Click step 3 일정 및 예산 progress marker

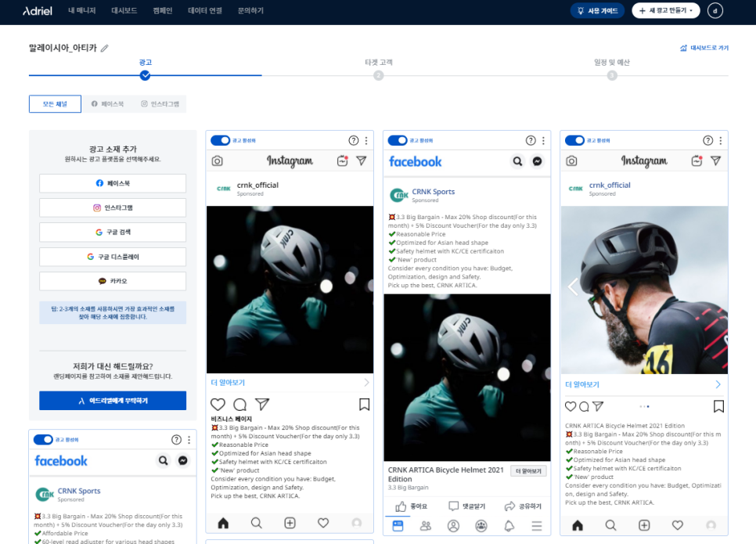coord(612,75)
